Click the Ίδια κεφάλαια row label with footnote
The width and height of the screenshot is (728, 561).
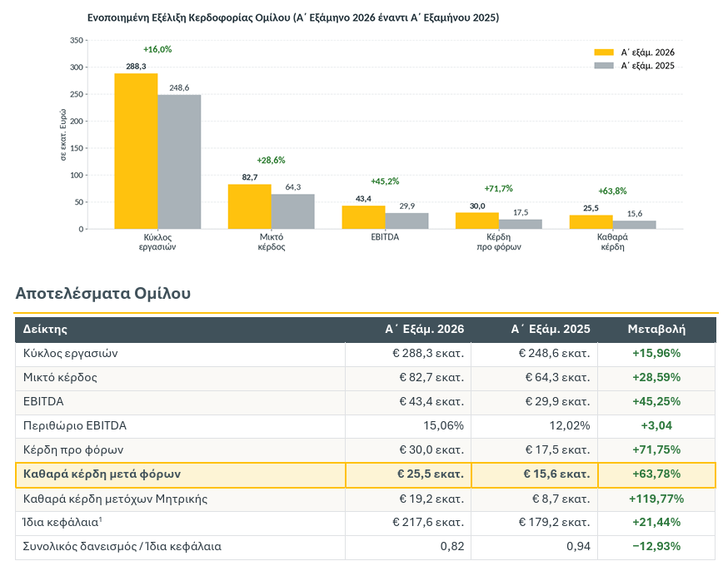(x=62, y=523)
